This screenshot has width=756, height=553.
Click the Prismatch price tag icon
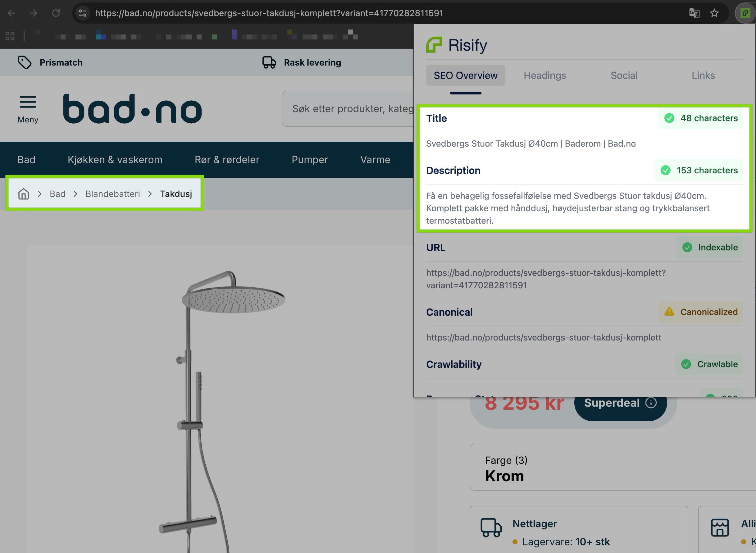[25, 62]
